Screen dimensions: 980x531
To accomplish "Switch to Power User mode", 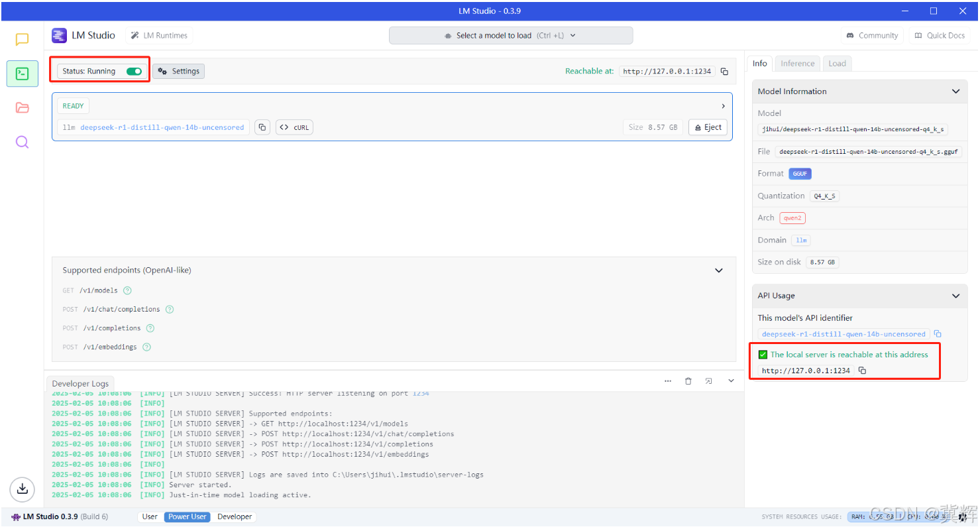I will pos(188,517).
